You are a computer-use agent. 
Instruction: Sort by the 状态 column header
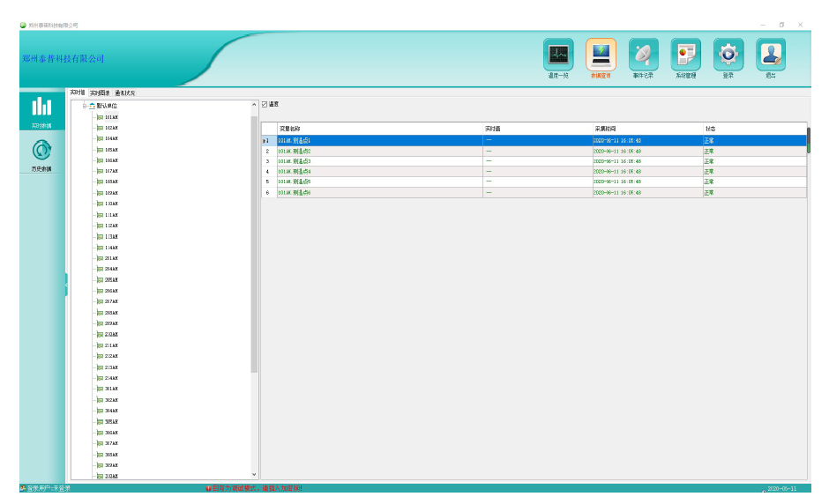click(x=754, y=129)
